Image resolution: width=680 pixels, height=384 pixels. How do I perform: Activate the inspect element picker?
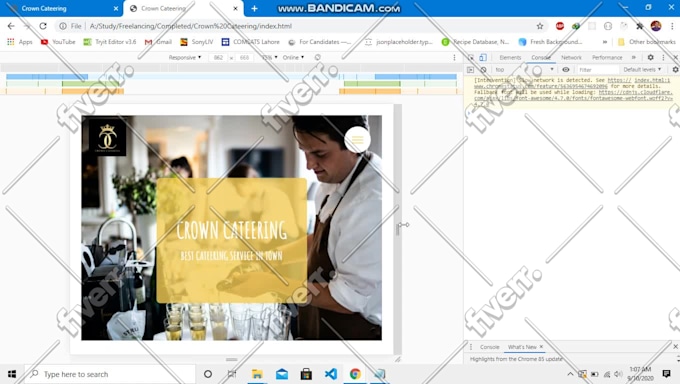click(x=471, y=57)
